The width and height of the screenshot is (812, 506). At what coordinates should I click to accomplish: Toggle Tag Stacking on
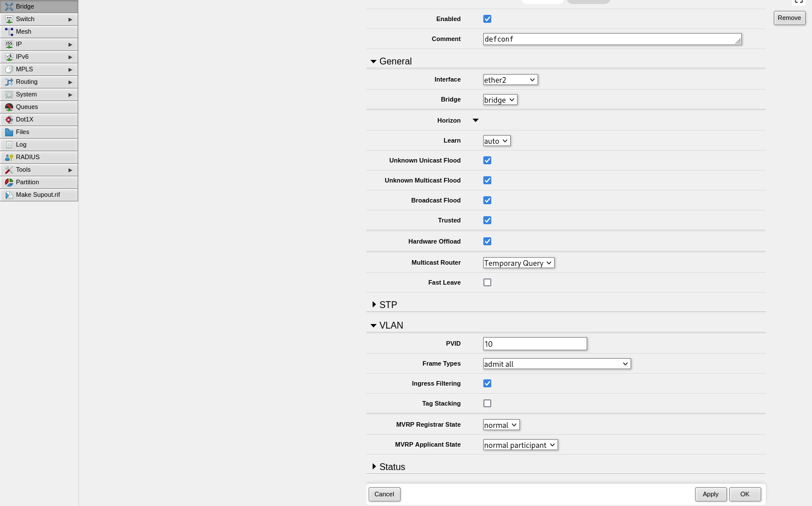click(x=487, y=403)
